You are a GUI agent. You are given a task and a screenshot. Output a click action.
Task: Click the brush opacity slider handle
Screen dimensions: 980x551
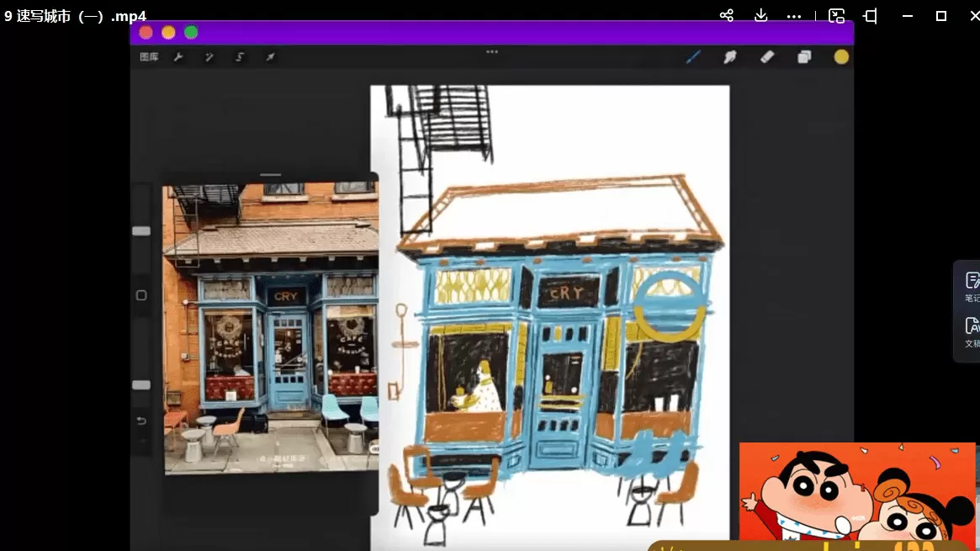pos(141,385)
